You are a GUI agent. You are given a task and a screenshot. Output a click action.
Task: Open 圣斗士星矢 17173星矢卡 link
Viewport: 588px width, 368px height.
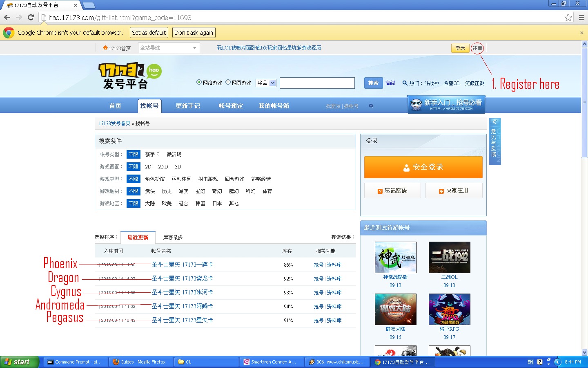tap(182, 321)
